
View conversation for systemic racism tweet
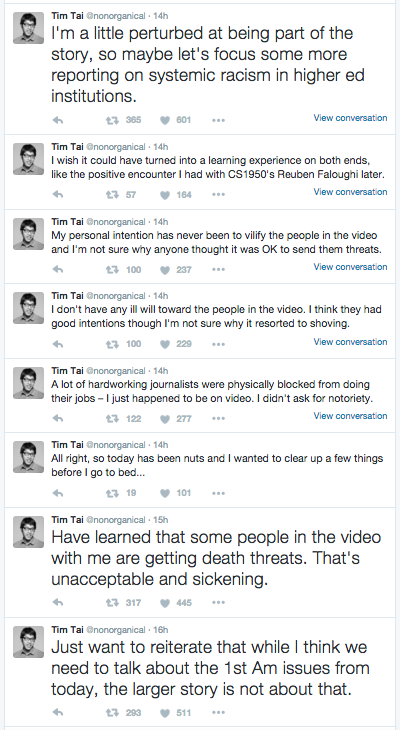[x=350, y=118]
